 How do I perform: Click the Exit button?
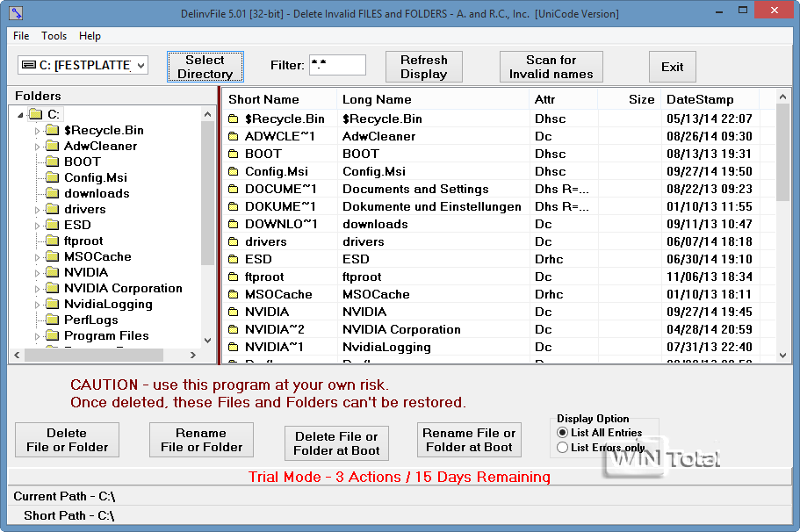coord(673,67)
